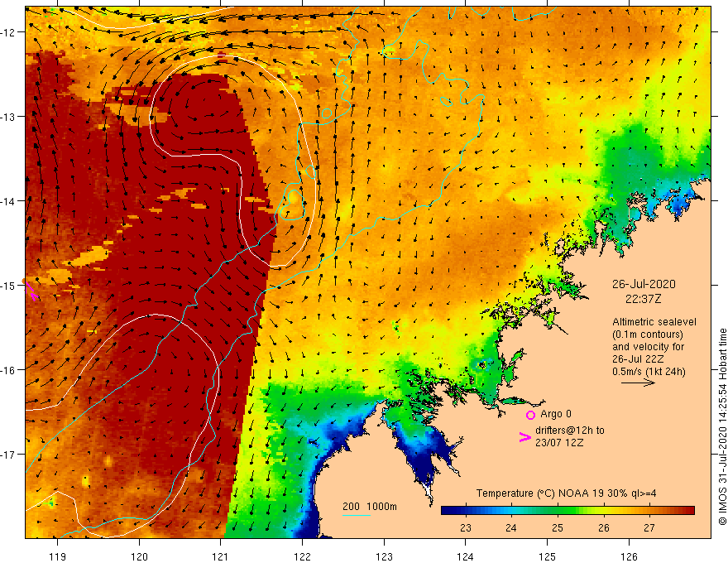Click the '(0.1m contours)' caption line

648,334
